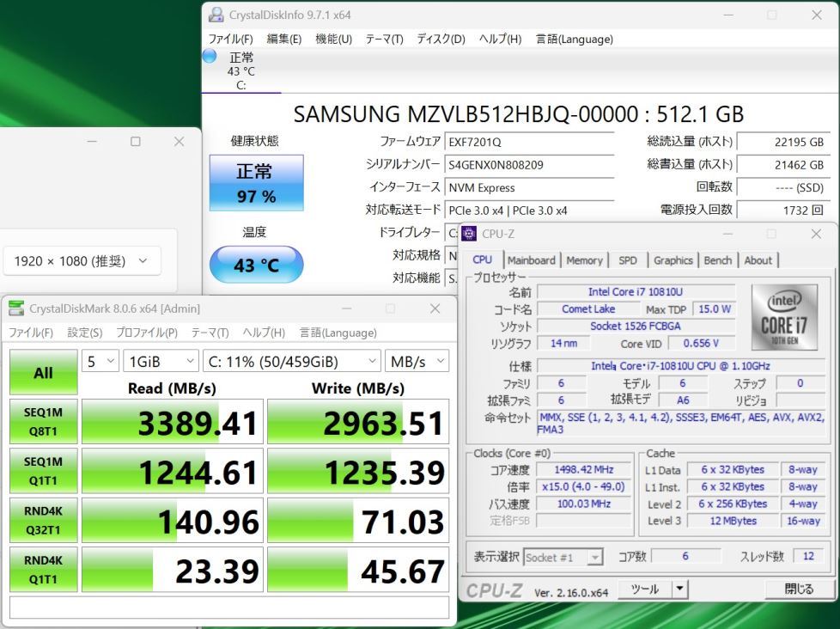This screenshot has height=629, width=840.
Task: Click the firmware field EXF7201Q
Action: pyautogui.click(x=529, y=142)
